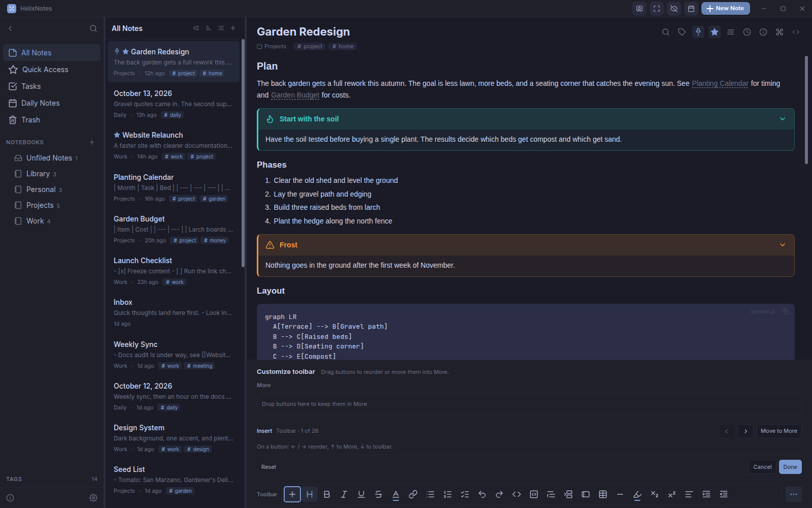This screenshot has height=508, width=812.
Task: Insert a code block
Action: (x=534, y=494)
